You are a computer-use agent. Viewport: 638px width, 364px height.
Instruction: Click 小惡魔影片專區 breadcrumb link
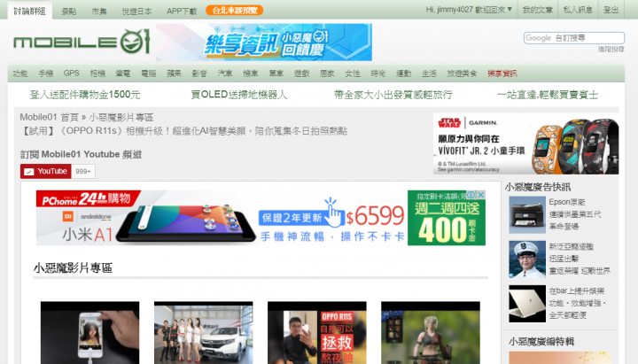121,118
